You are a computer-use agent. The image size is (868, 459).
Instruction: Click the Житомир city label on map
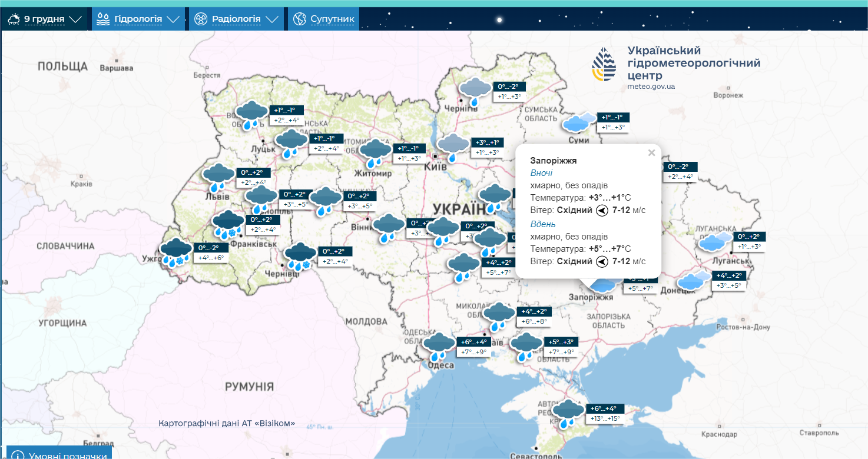373,174
